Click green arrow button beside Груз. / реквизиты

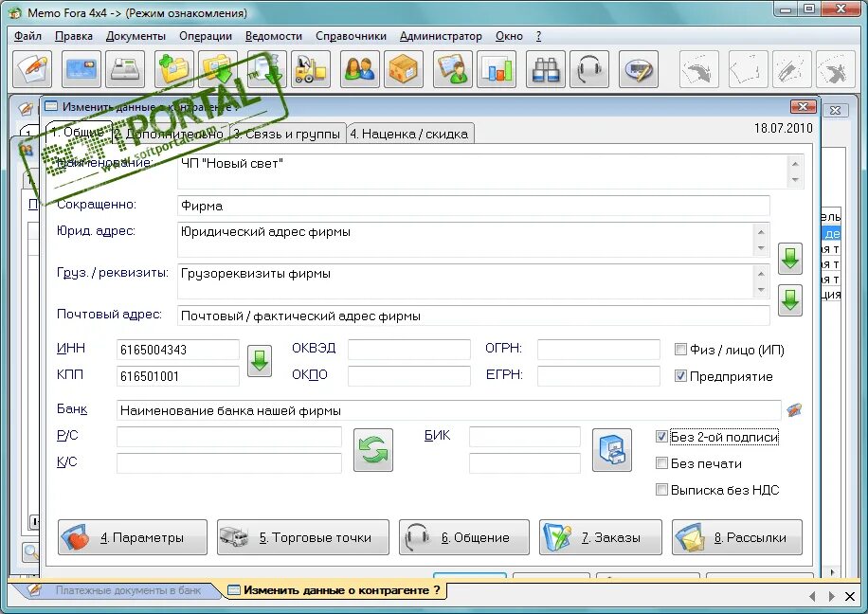tap(790, 300)
